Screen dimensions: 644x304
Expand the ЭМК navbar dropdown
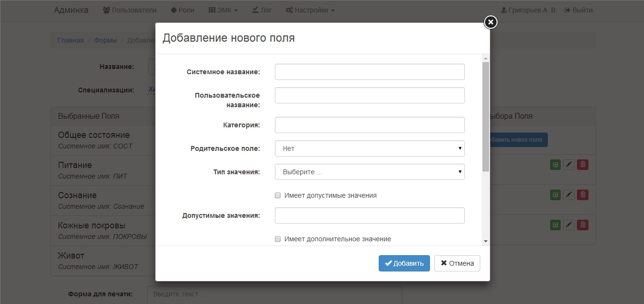(223, 10)
